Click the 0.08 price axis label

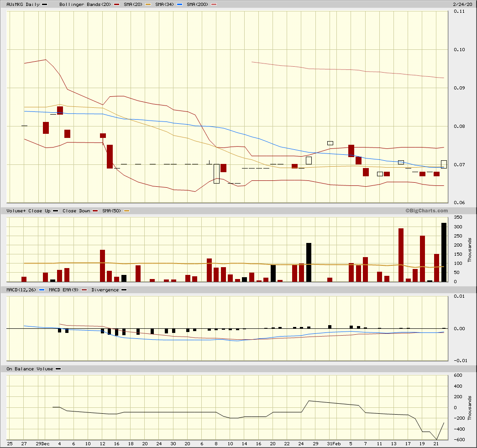pos(459,126)
